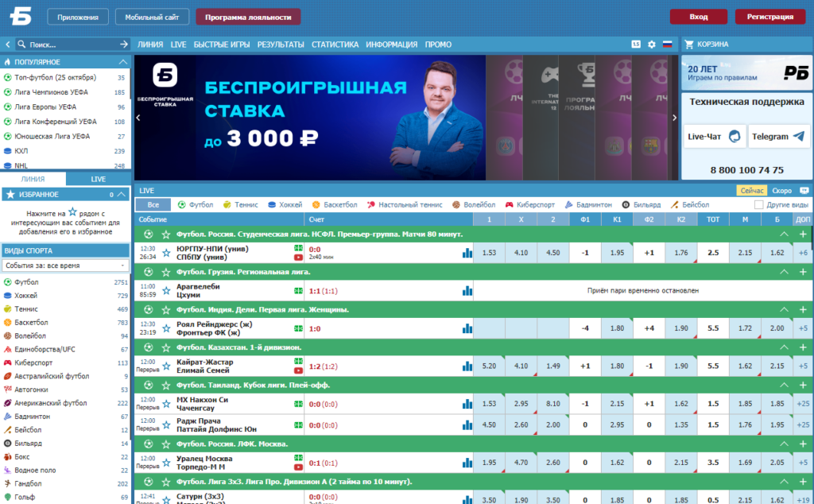This screenshot has height=504, width=814.
Task: Switch language with the Russian flag icon
Action: pos(668,45)
